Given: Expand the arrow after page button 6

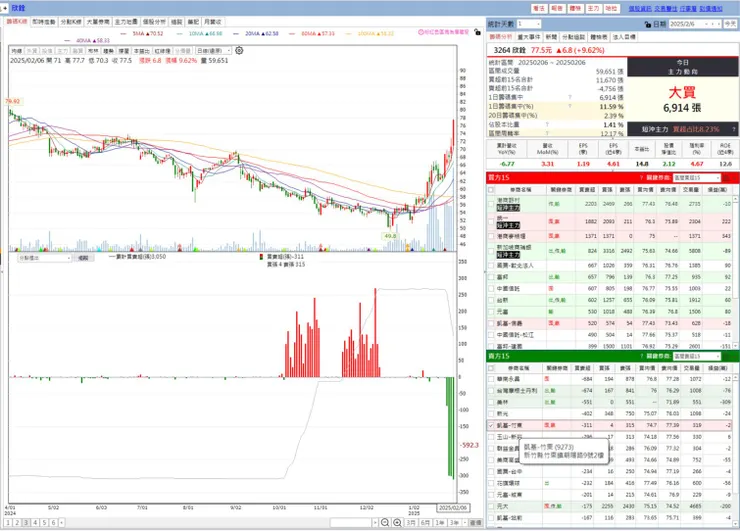Looking at the screenshot, I should (61, 523).
